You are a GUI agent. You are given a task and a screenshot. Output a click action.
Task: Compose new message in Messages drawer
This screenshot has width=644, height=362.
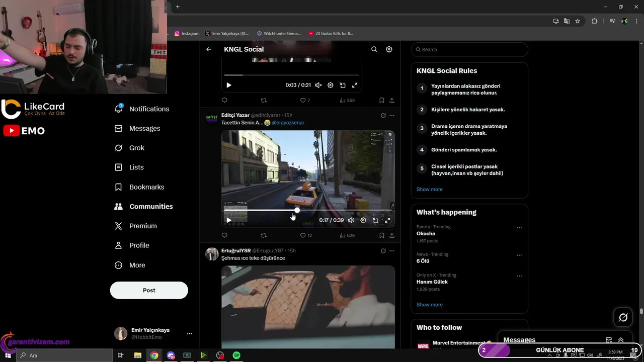[x=609, y=340]
